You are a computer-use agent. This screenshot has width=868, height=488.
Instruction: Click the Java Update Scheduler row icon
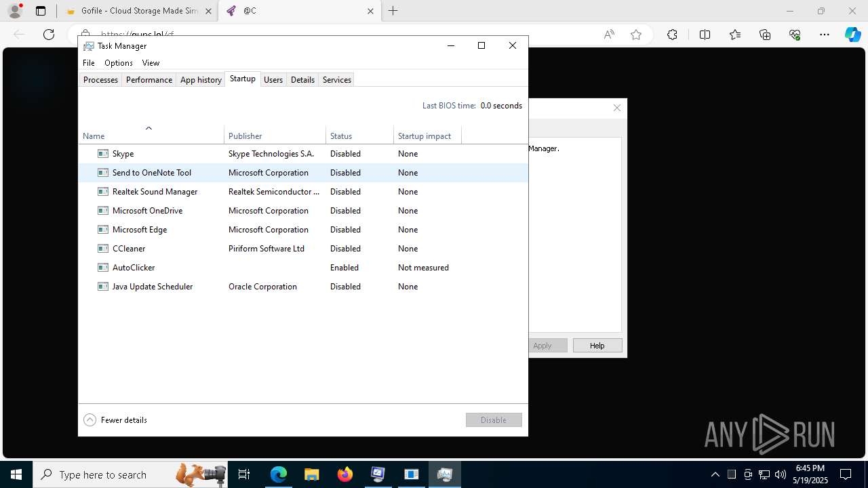103,287
